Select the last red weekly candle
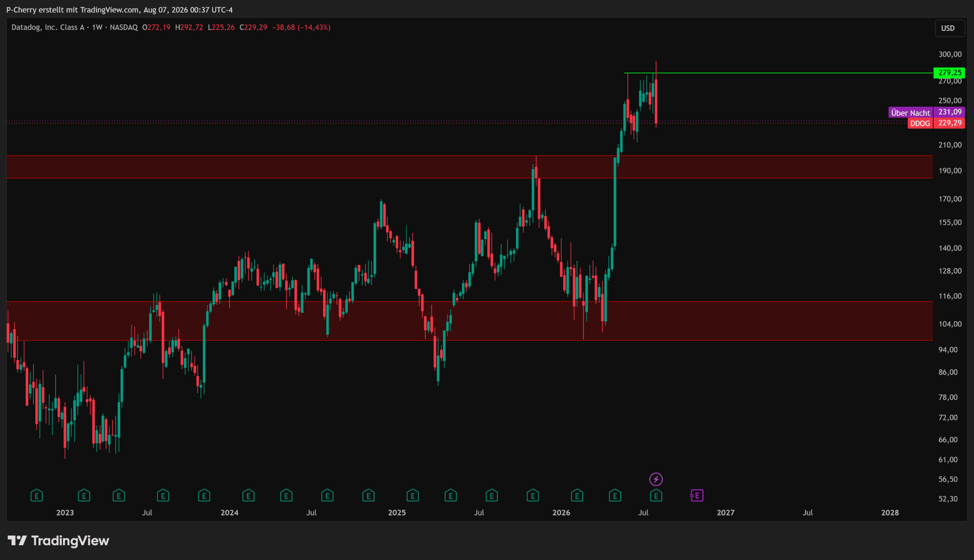Image resolution: width=974 pixels, height=560 pixels. (656, 102)
